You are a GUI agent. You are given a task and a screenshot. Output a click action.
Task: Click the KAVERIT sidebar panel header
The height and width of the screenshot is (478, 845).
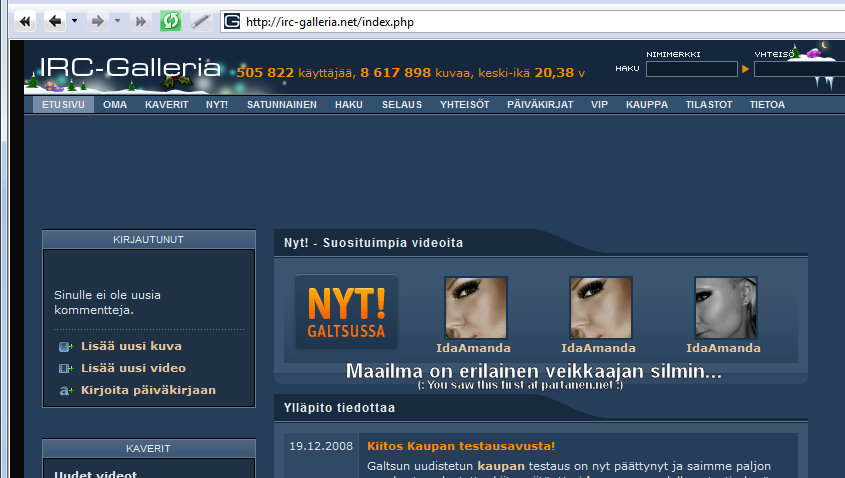click(149, 448)
